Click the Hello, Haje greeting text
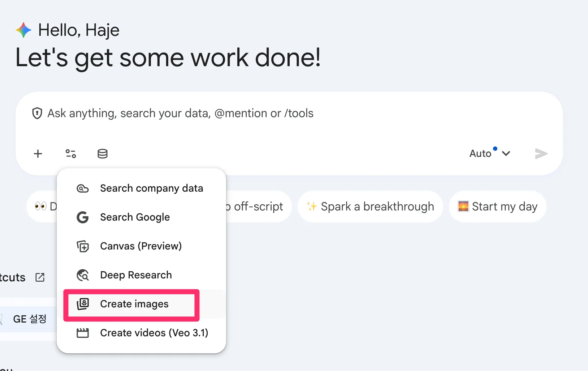Viewport: 588px width, 371px height. point(79,30)
